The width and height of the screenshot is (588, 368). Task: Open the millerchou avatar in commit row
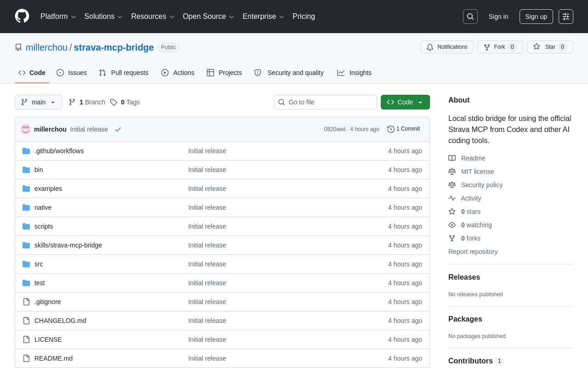(26, 129)
